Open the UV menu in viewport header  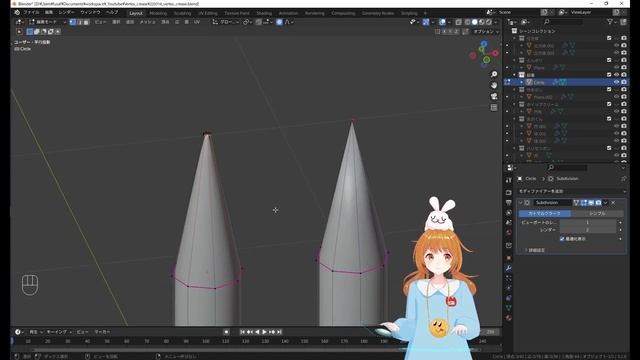click(197, 22)
